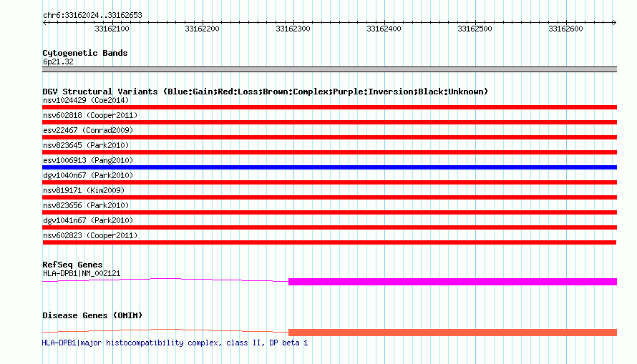Screen dimensions: 637x364
Task: Click the blue gain bar for esv1006913
Action: coord(329,167)
